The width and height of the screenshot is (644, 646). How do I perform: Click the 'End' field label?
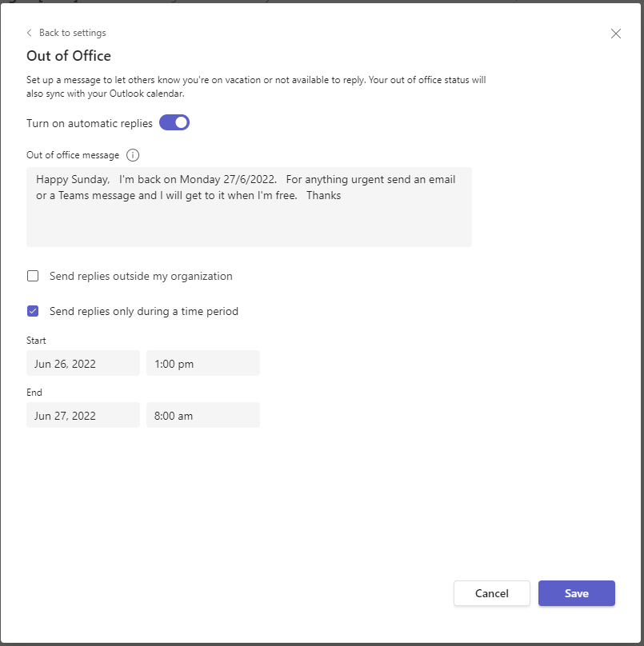click(x=34, y=393)
